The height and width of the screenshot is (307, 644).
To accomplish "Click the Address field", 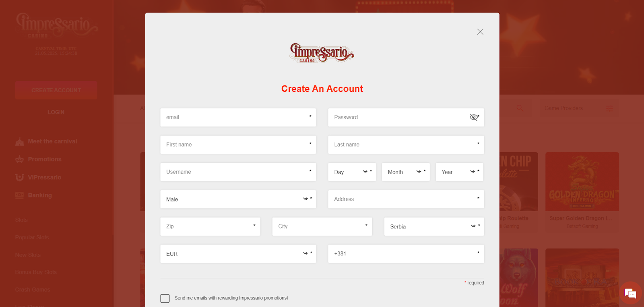I will (406, 199).
